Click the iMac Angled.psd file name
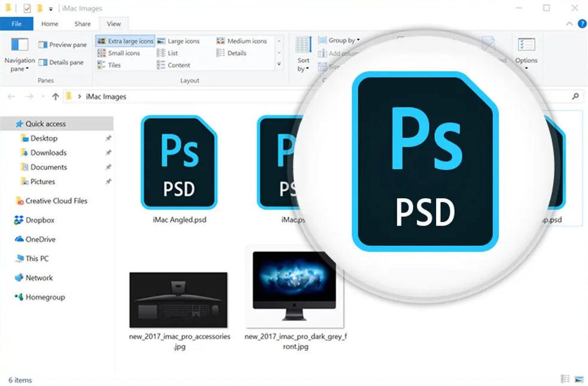This screenshot has height=386, width=588. pos(179,220)
